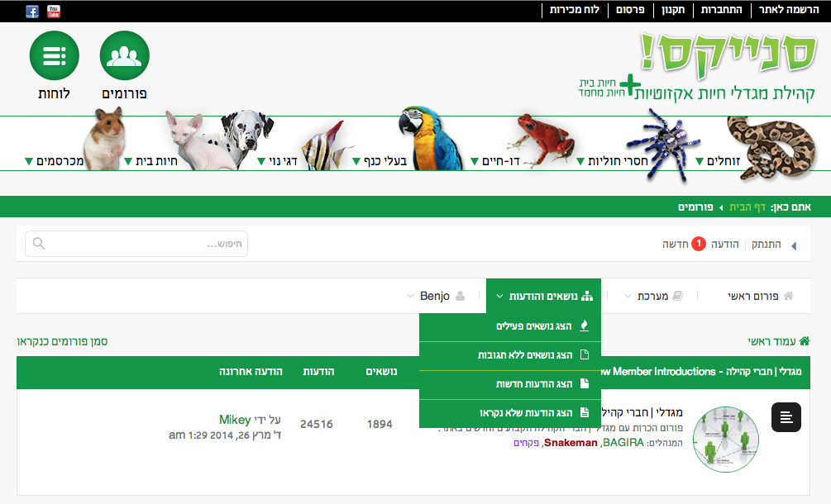Screen dimensions: 831x504
Task: Open the Benjo user dropdown menu
Action: tap(436, 296)
